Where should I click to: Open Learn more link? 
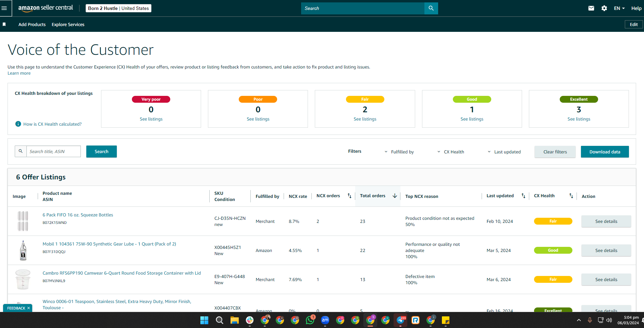19,73
